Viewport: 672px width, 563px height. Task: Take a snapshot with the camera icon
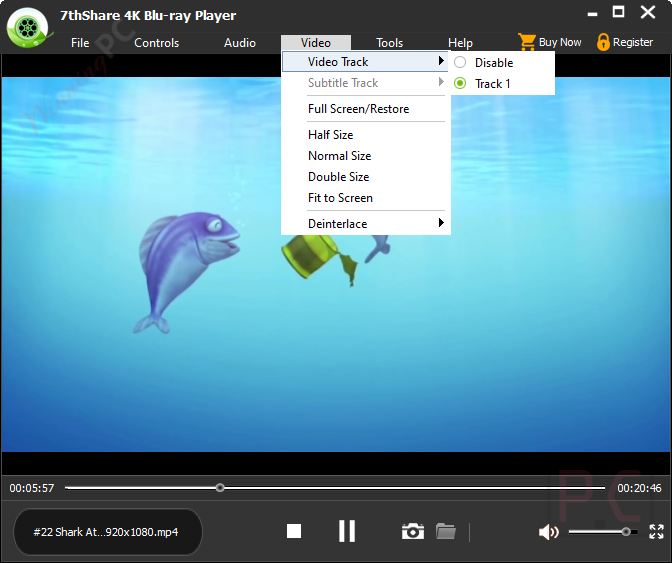click(413, 531)
